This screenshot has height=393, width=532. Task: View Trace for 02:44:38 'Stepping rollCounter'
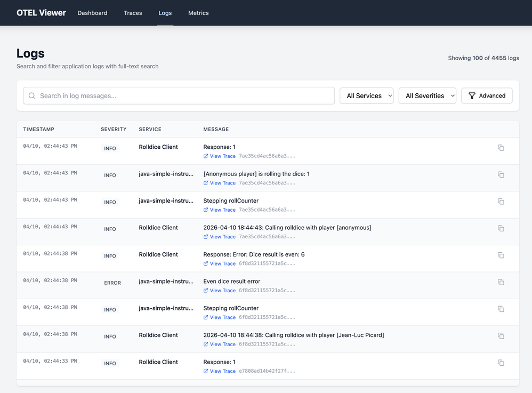[220, 317]
